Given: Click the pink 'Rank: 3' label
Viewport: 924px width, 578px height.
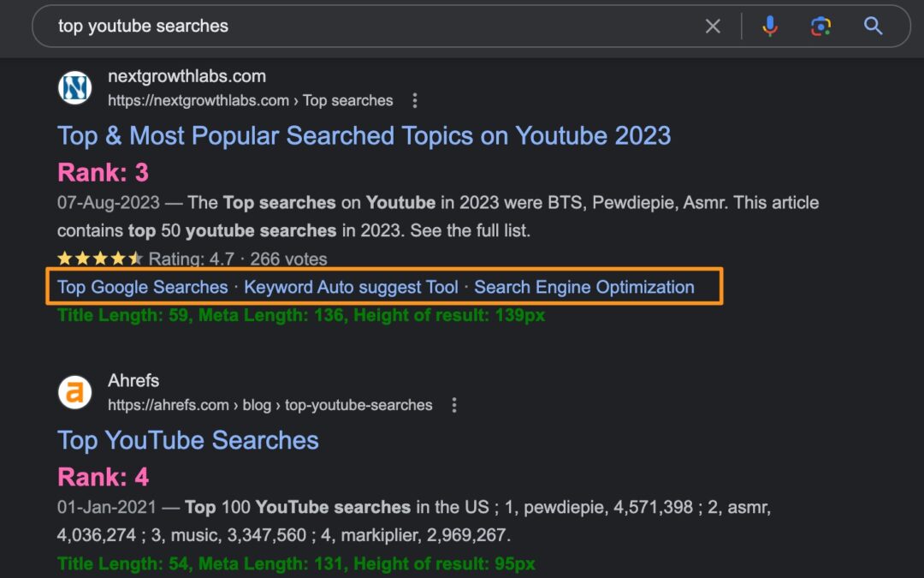Looking at the screenshot, I should [x=103, y=173].
